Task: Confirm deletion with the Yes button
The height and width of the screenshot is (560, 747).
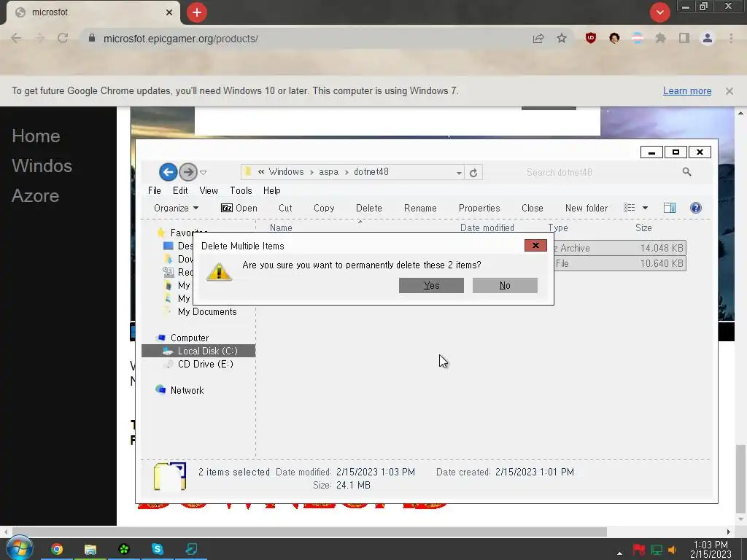Action: pyautogui.click(x=431, y=285)
